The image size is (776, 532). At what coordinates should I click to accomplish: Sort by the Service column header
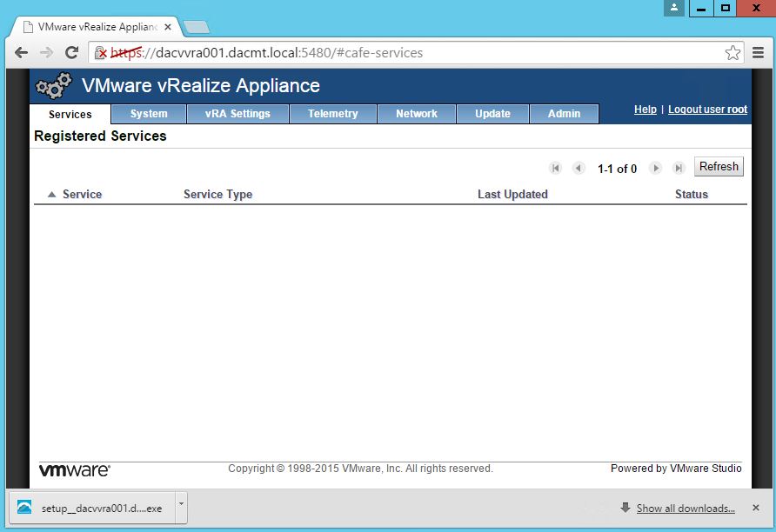coord(82,195)
